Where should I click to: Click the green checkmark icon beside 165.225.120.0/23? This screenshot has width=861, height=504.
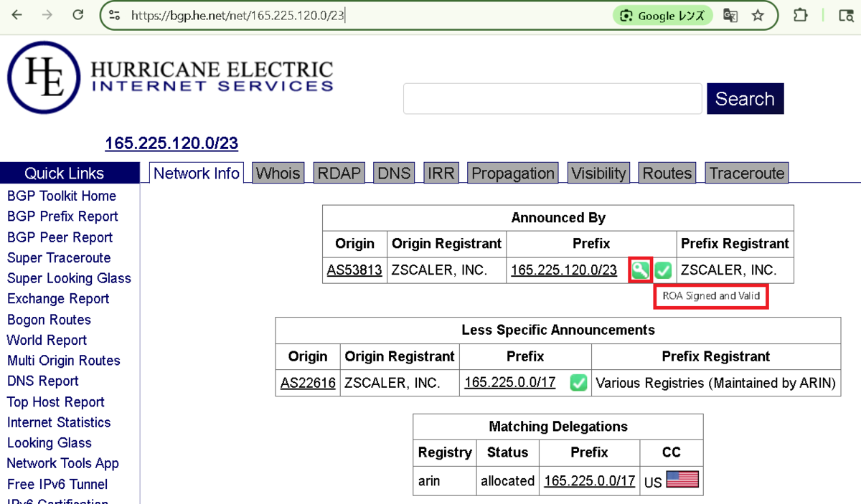coord(663,270)
